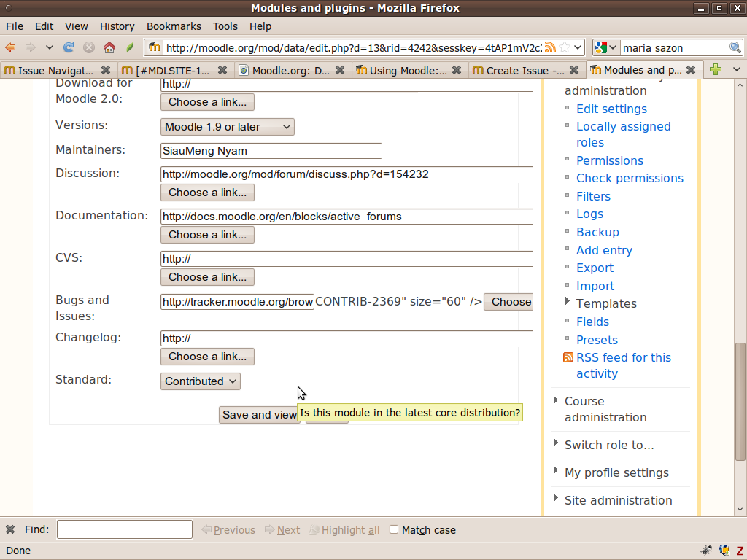The image size is (747, 560).
Task: Click the grey Stop loading icon
Action: (x=88, y=47)
